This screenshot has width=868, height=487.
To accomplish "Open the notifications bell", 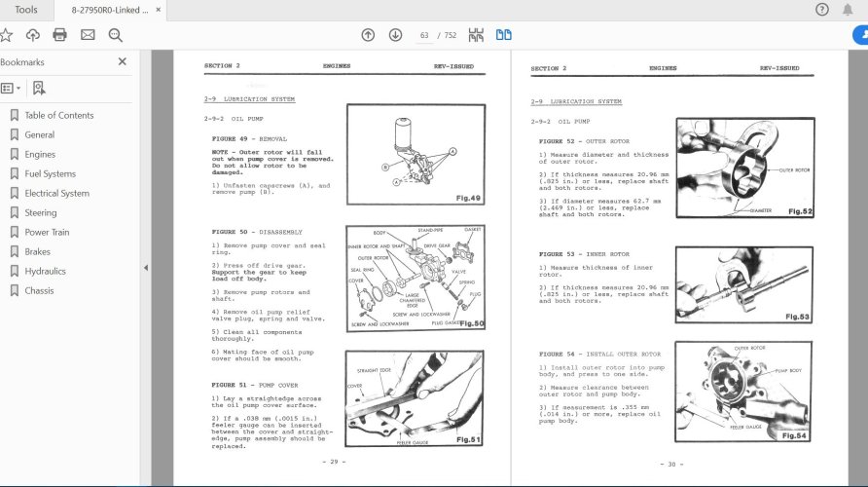I will (848, 10).
